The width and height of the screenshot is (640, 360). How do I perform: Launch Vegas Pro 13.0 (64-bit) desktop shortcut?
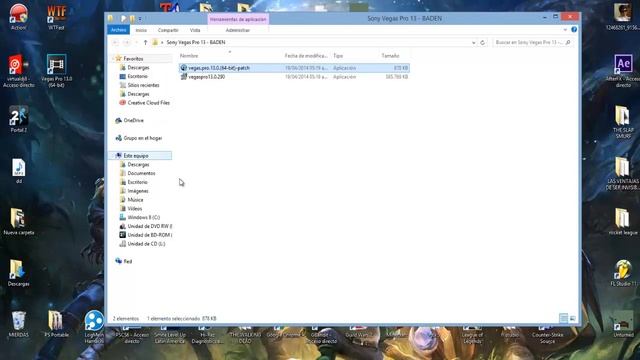pos(56,71)
